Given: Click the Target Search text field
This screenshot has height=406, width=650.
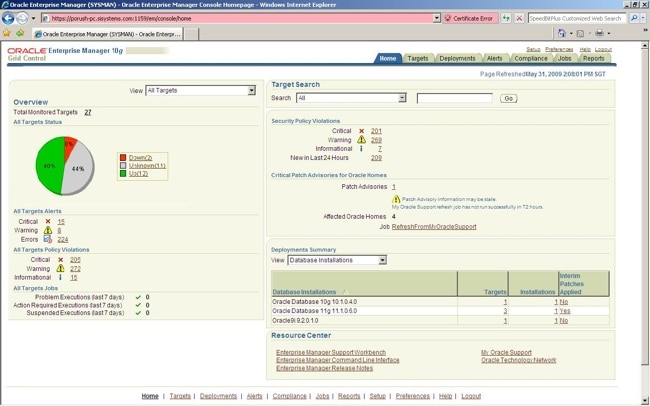Looking at the screenshot, I should point(454,98).
